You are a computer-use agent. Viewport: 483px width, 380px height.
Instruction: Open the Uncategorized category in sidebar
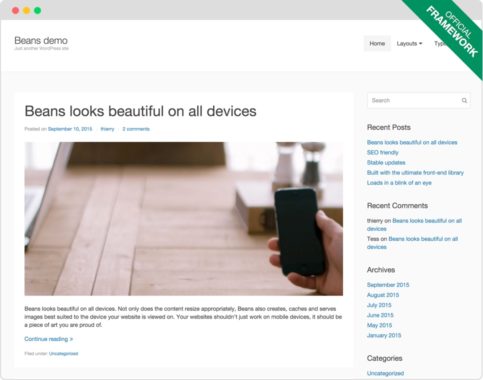click(385, 373)
